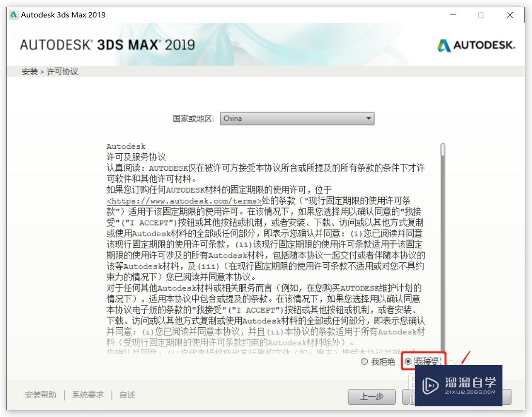Close the installer window
The image size is (532, 417).
coord(510,15)
